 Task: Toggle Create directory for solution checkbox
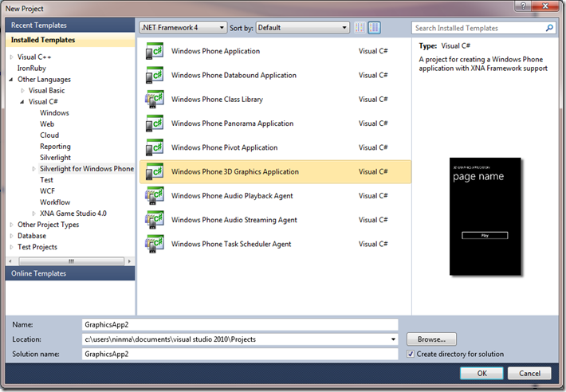[x=411, y=354]
